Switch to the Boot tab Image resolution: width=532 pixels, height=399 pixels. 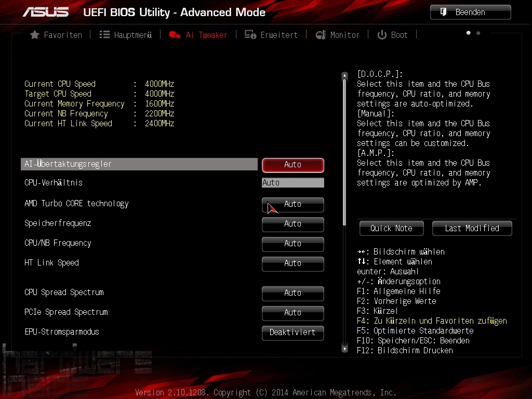(x=393, y=35)
